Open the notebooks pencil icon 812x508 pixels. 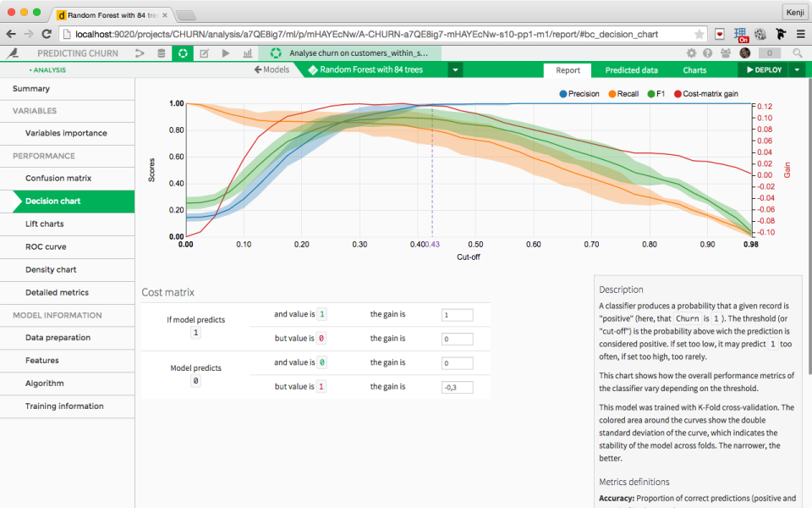coord(203,52)
